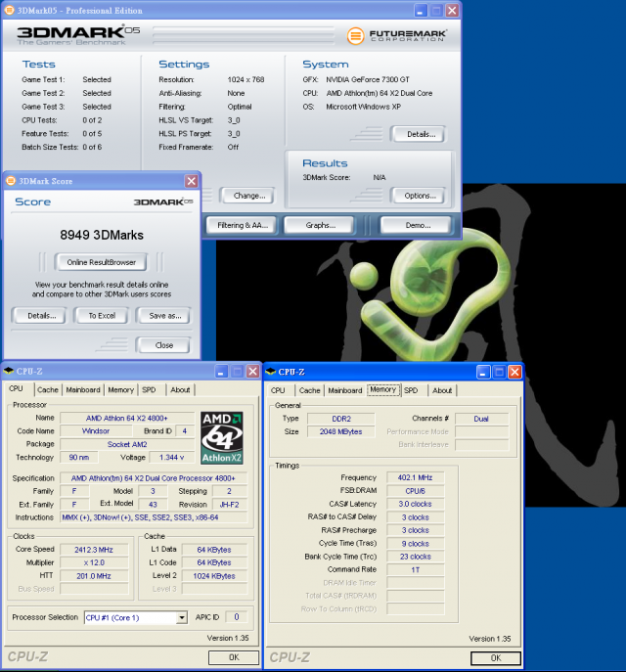Image resolution: width=626 pixels, height=672 pixels.
Task: Click the Options button under Results
Action: [419, 196]
